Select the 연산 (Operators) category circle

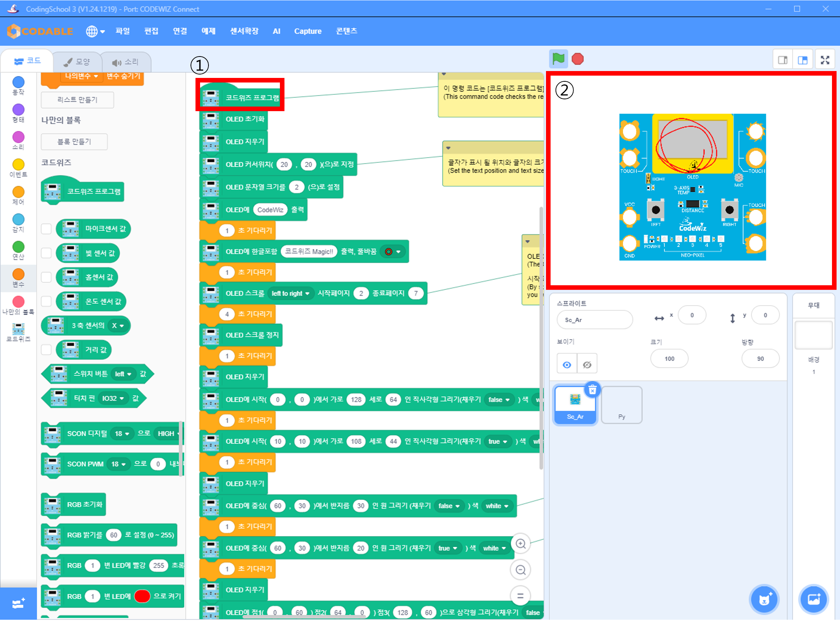click(18, 247)
